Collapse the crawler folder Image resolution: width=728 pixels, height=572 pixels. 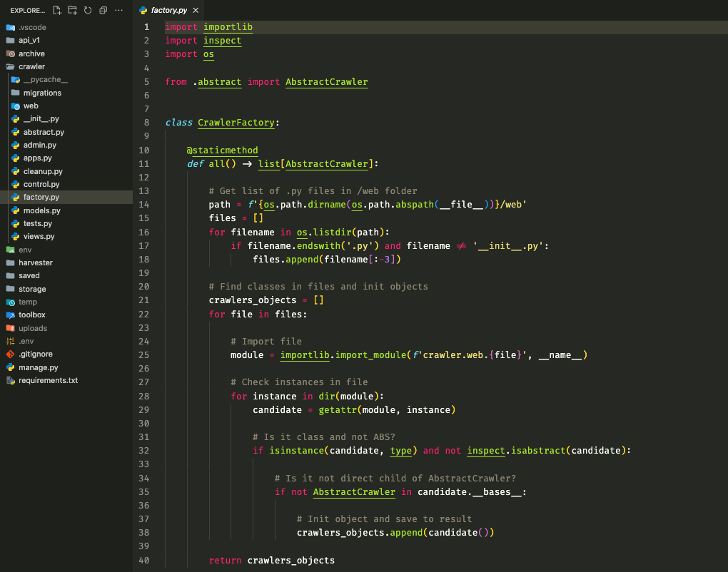point(66,67)
